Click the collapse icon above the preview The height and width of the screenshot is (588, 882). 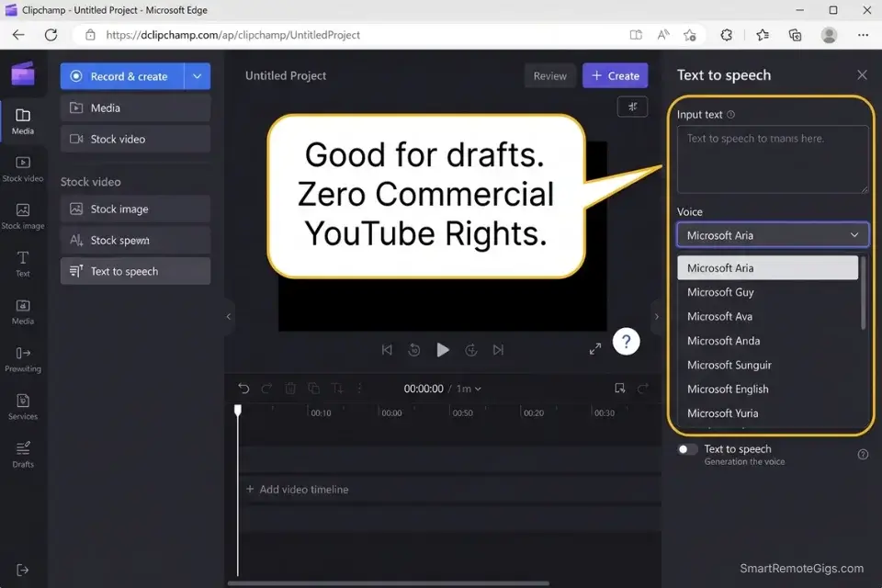click(x=632, y=107)
